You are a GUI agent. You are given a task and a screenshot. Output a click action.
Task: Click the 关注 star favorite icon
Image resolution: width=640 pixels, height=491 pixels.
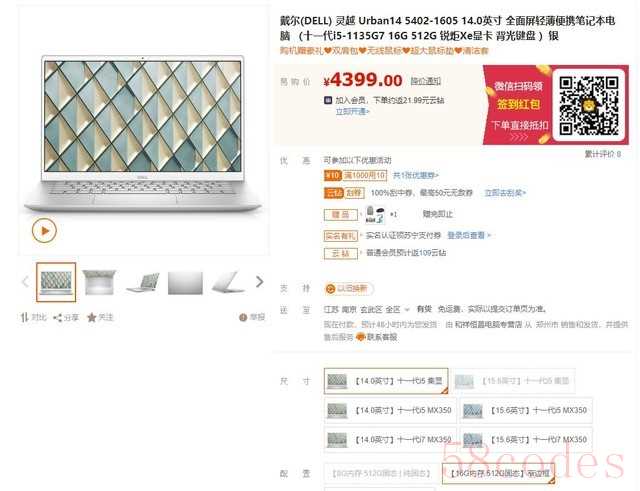[x=91, y=317]
